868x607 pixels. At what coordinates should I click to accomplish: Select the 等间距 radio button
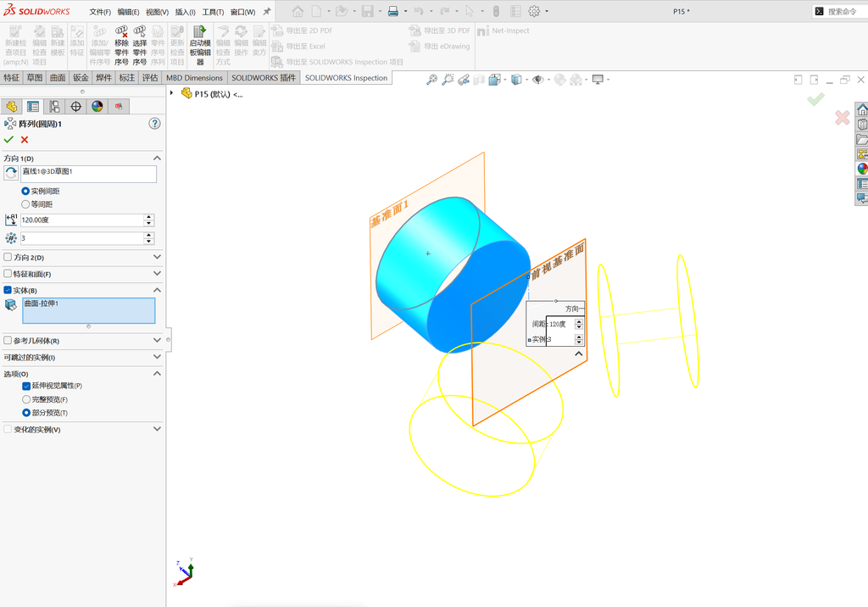coord(25,204)
